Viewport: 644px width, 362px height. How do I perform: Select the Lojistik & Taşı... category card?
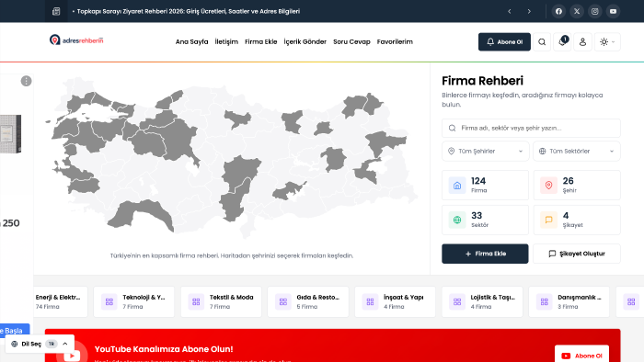click(x=482, y=301)
